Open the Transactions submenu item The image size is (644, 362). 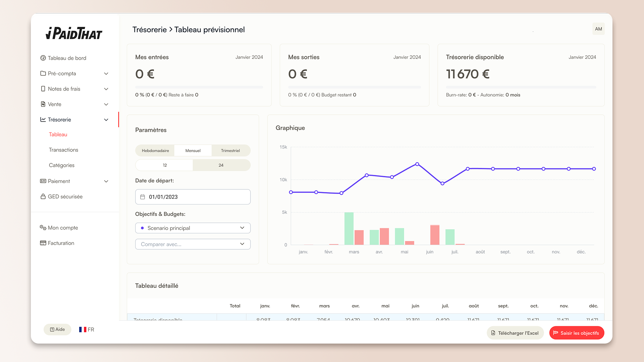63,150
